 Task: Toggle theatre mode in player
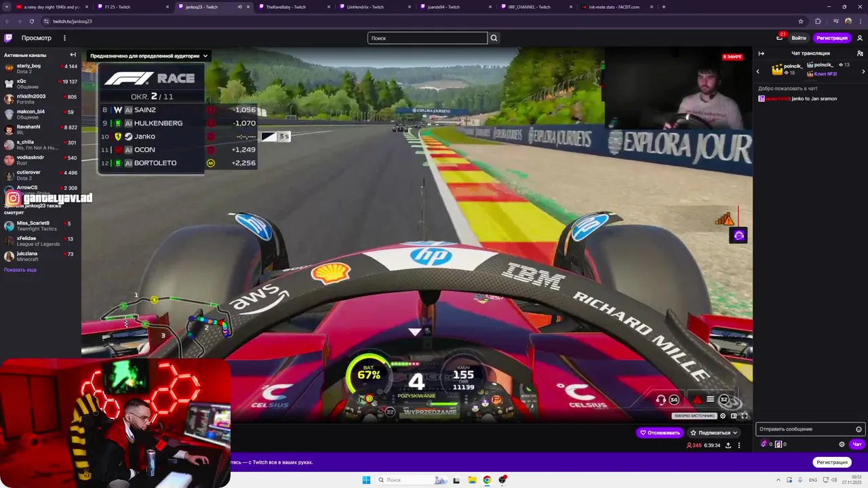pyautogui.click(x=734, y=415)
